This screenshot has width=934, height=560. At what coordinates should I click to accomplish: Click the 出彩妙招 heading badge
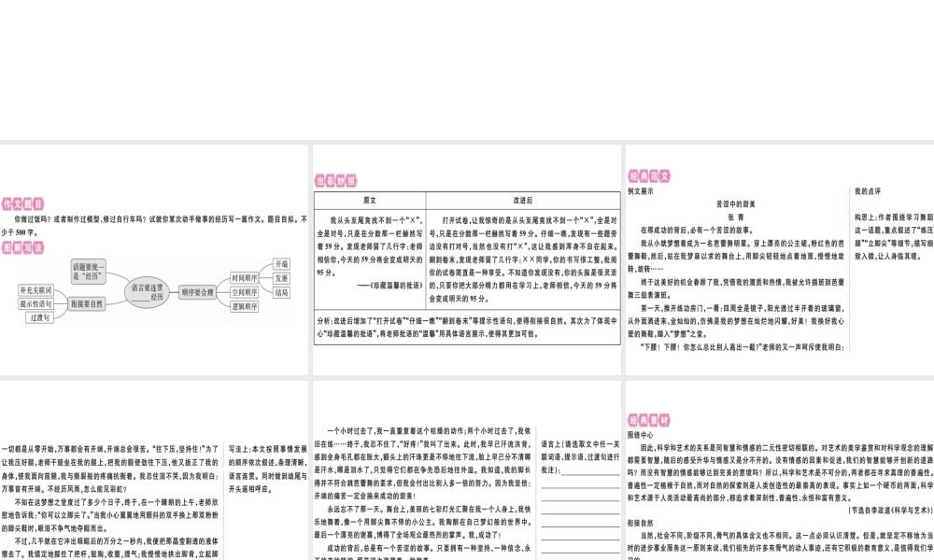(x=336, y=181)
